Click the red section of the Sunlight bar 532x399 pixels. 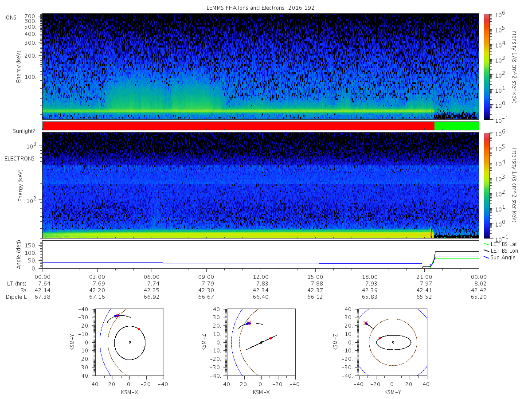tap(239, 126)
